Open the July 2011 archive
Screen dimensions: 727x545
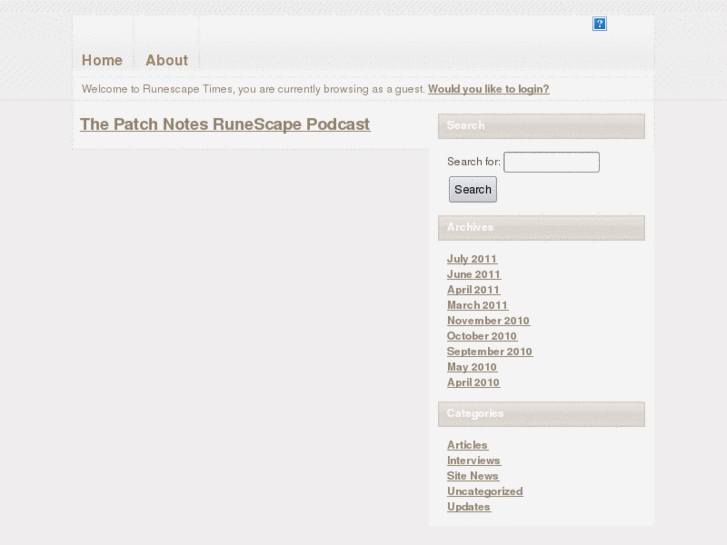[x=472, y=259]
